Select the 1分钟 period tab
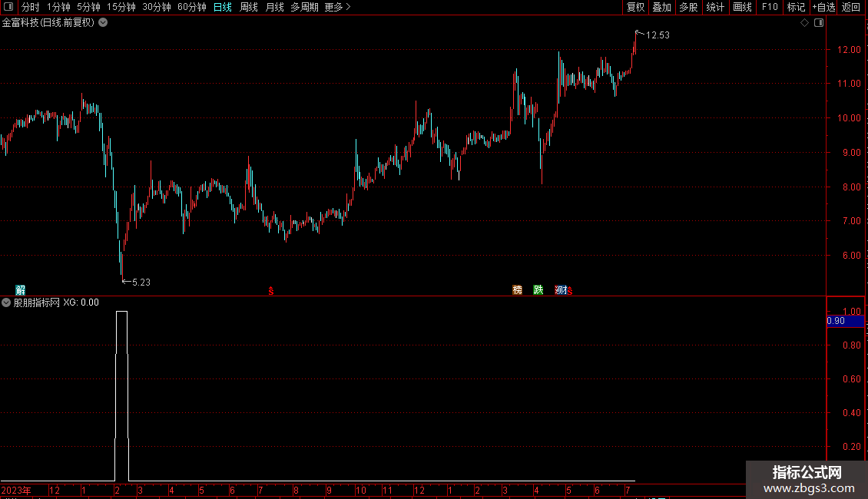Viewport: 868px width, 499px height. [x=58, y=7]
